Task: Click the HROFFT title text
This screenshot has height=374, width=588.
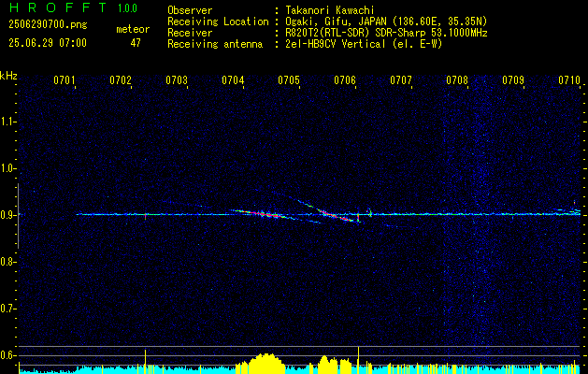Action: coord(57,7)
